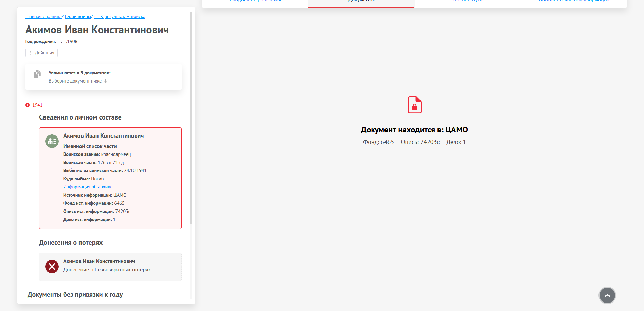Viewport: 644px width, 311px height.
Task: Return via 'К результатам поиска' link
Action: tap(120, 17)
